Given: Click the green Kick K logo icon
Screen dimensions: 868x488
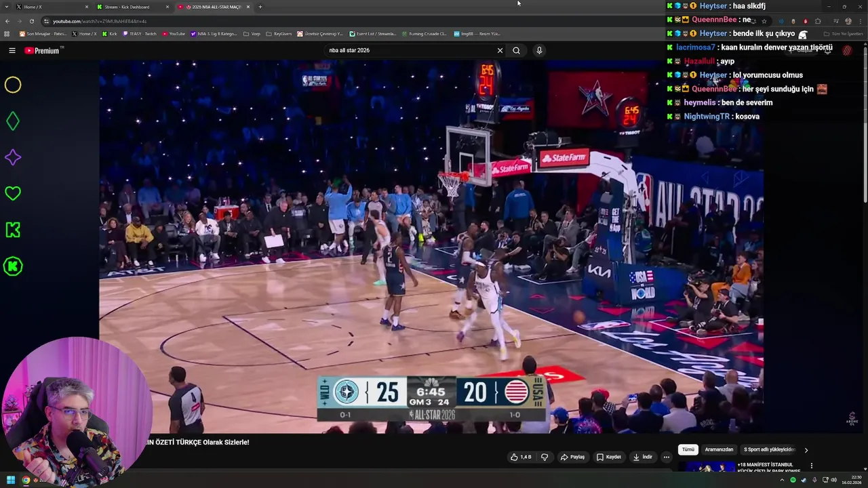Looking at the screenshot, I should pyautogui.click(x=13, y=230).
